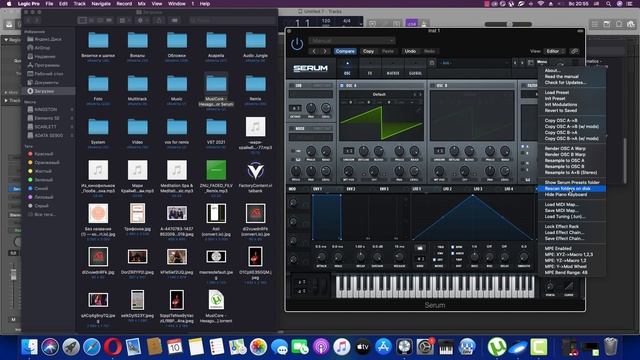Click the Serum logo
Image resolution: width=640 pixels, height=360 pixels.
311,68
